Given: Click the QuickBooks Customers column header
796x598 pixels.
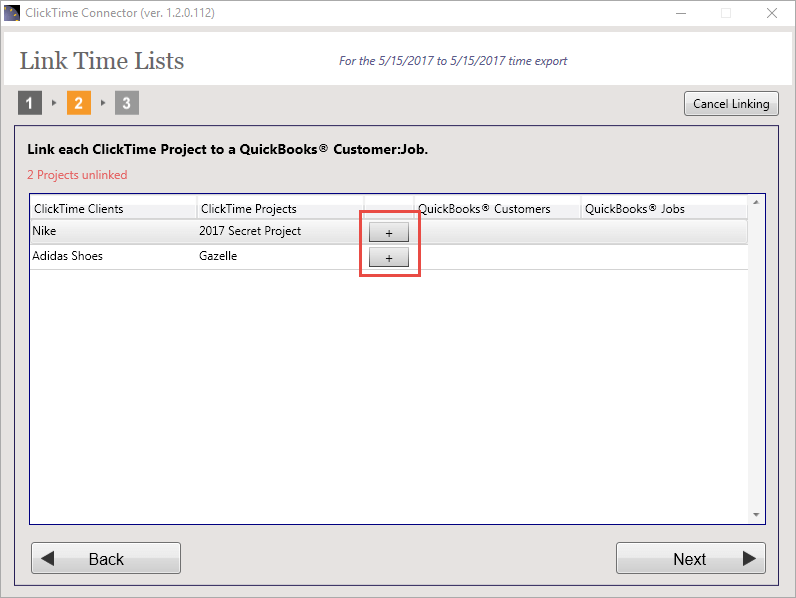Looking at the screenshot, I should tap(497, 209).
